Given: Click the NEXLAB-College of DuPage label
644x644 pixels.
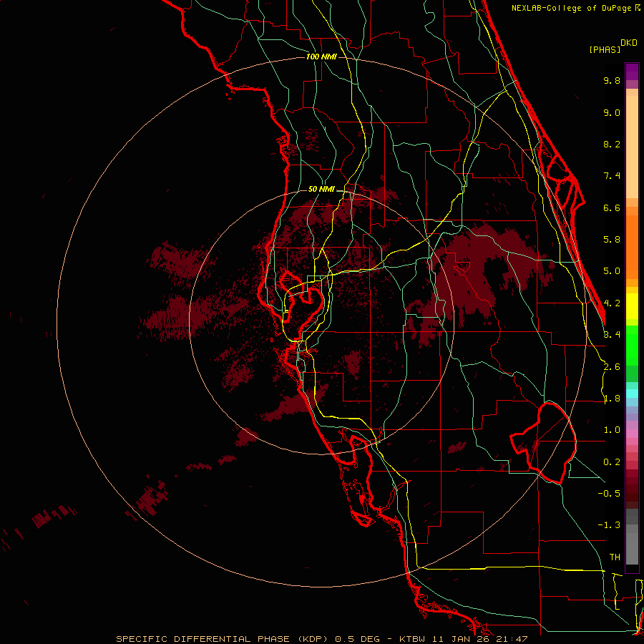Looking at the screenshot, I should [x=572, y=8].
